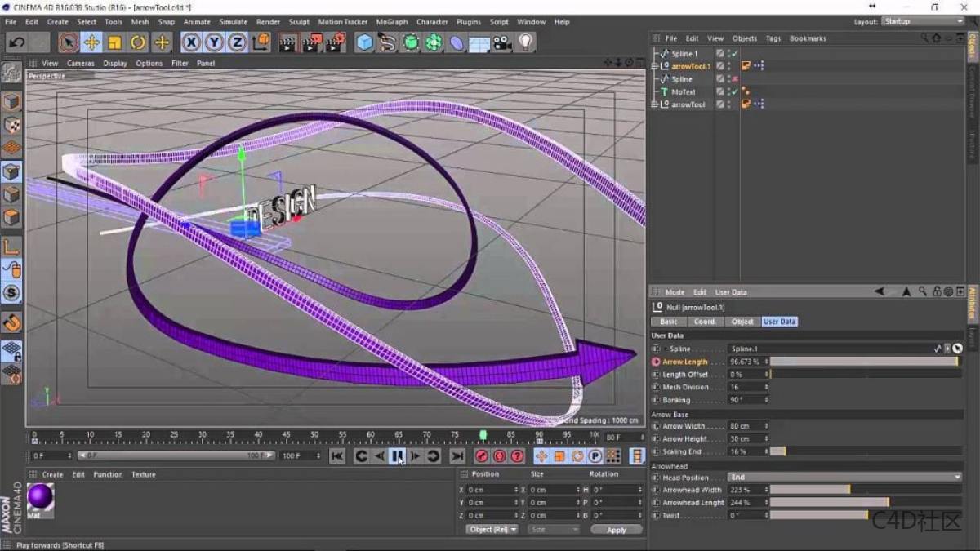Click the Undo icon
Screen dimensions: 980x551
tap(16, 42)
